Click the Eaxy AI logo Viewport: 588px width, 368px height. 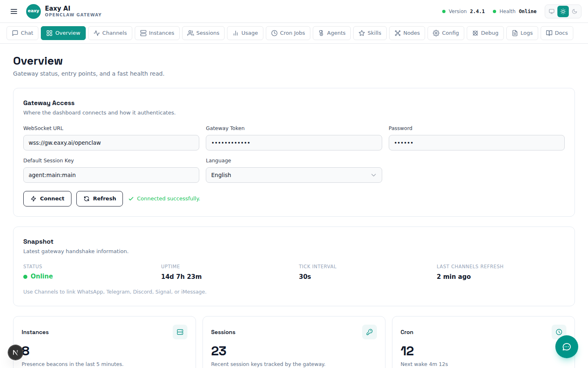(x=33, y=11)
